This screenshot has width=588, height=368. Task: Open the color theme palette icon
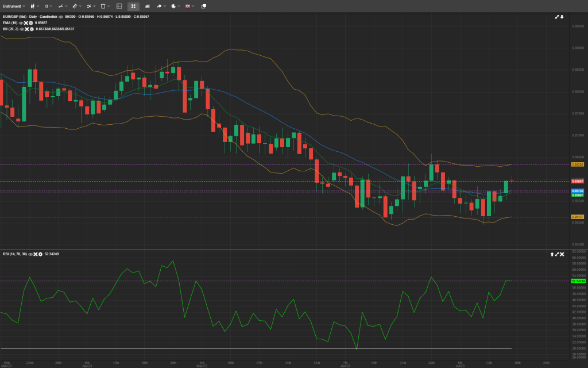click(173, 6)
